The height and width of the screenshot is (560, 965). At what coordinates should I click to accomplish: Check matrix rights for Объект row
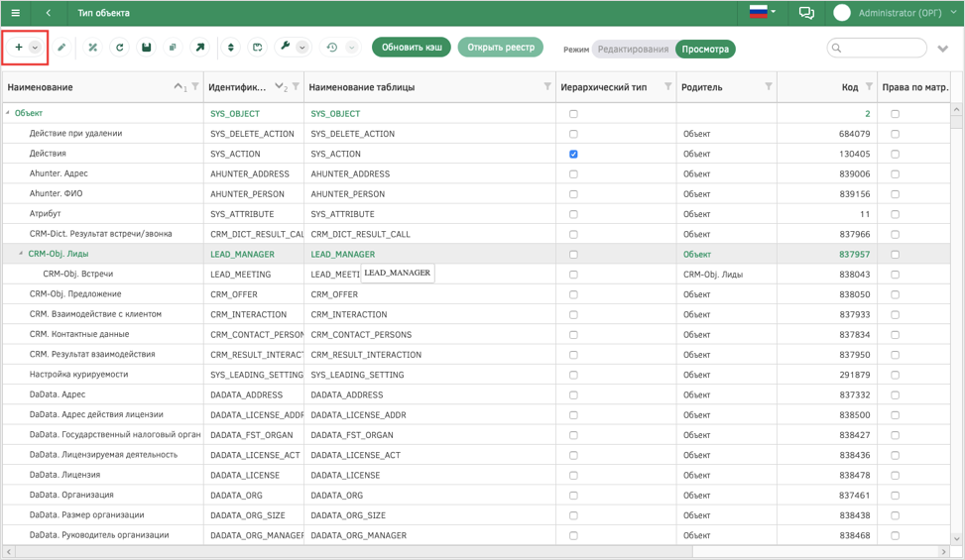895,114
